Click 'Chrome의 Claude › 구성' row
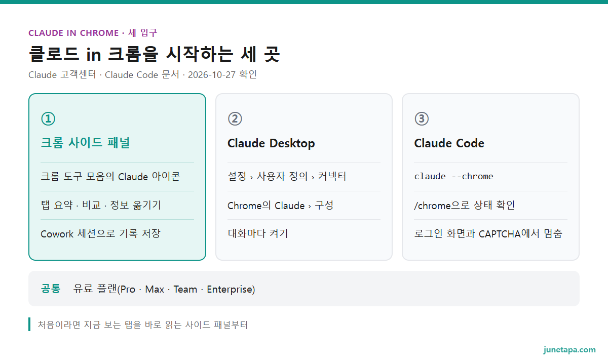The image size is (608, 364). coord(303,205)
